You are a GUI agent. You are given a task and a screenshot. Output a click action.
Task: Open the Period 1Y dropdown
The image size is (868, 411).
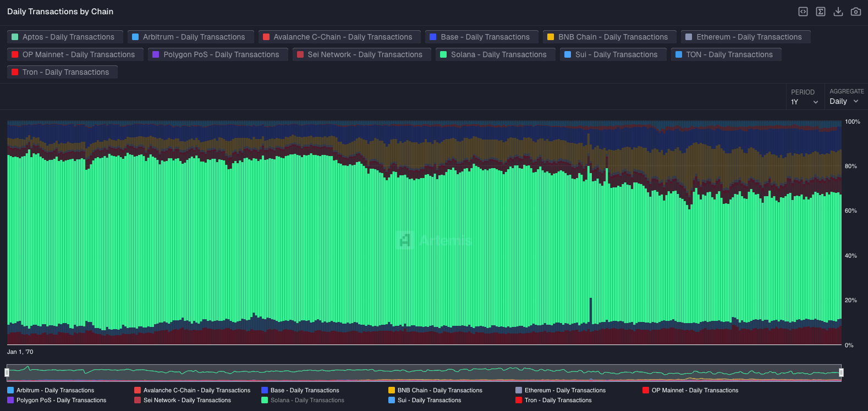coord(804,102)
